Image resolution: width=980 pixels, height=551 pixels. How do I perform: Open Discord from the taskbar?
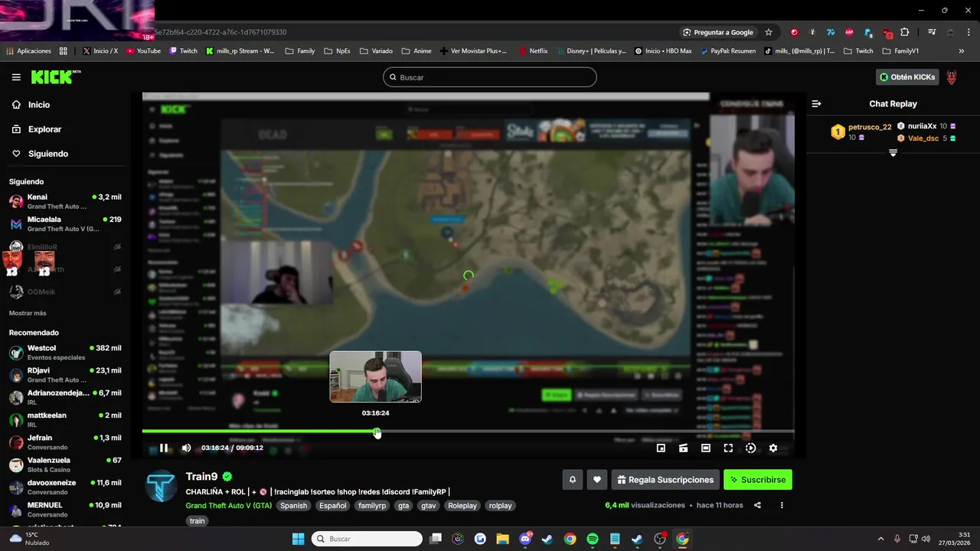point(525,539)
